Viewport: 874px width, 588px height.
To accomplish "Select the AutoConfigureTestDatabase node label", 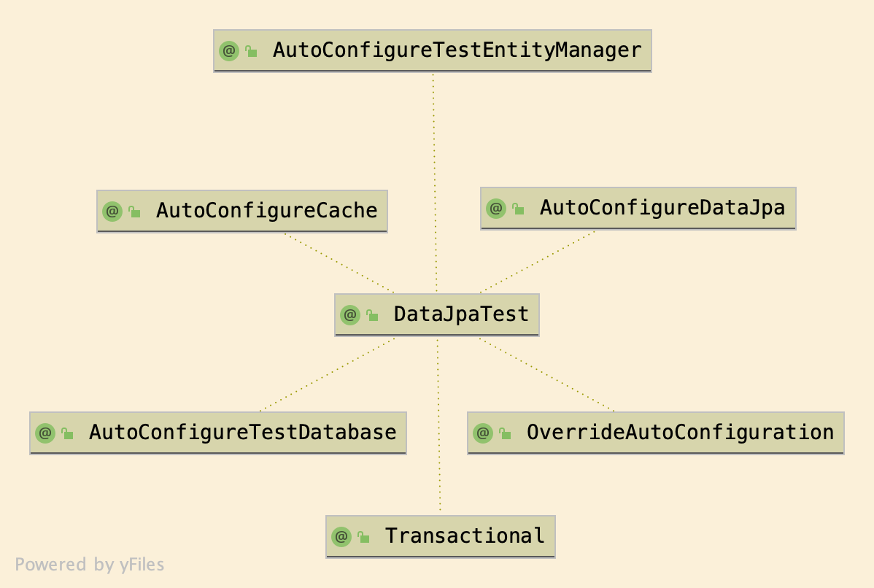I will (242, 433).
